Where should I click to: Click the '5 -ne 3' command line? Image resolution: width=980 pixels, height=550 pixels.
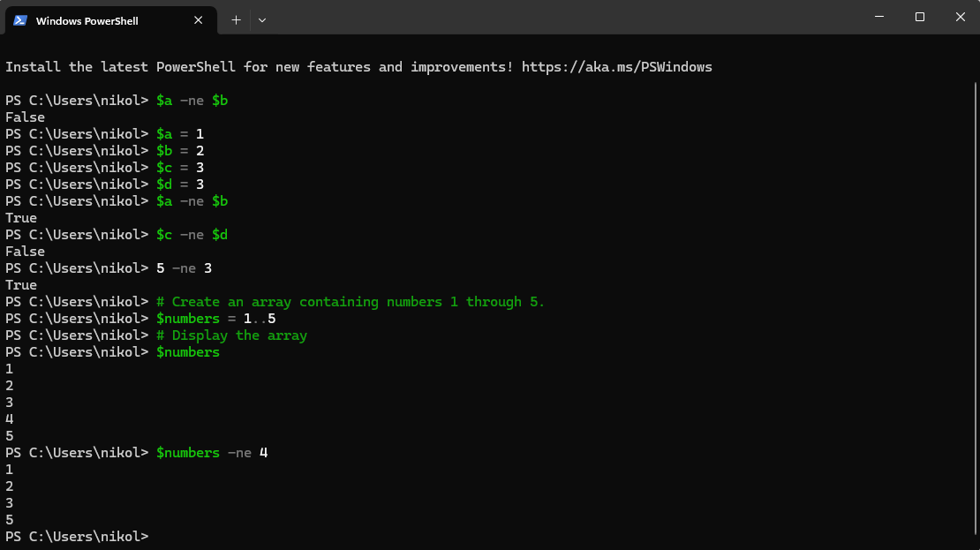[x=109, y=268]
